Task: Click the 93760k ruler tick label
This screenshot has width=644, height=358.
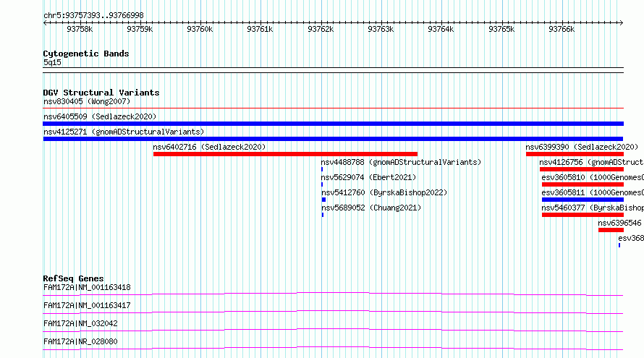Action: [200, 29]
